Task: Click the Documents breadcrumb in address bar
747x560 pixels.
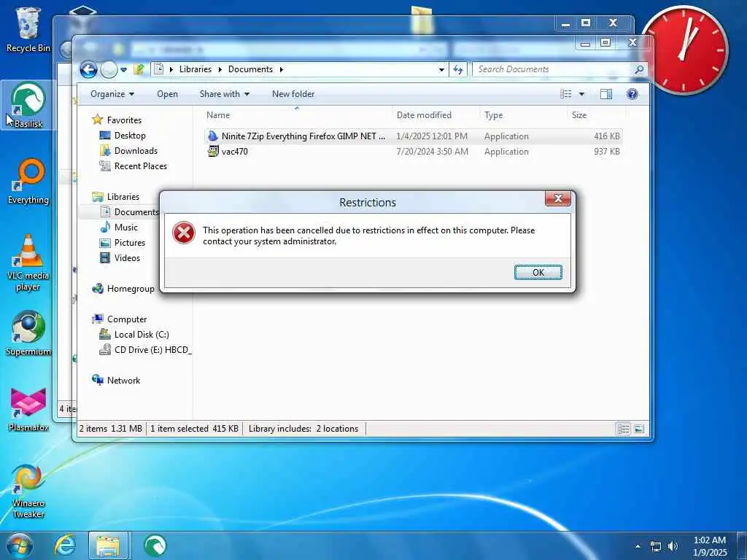Action: pos(250,69)
